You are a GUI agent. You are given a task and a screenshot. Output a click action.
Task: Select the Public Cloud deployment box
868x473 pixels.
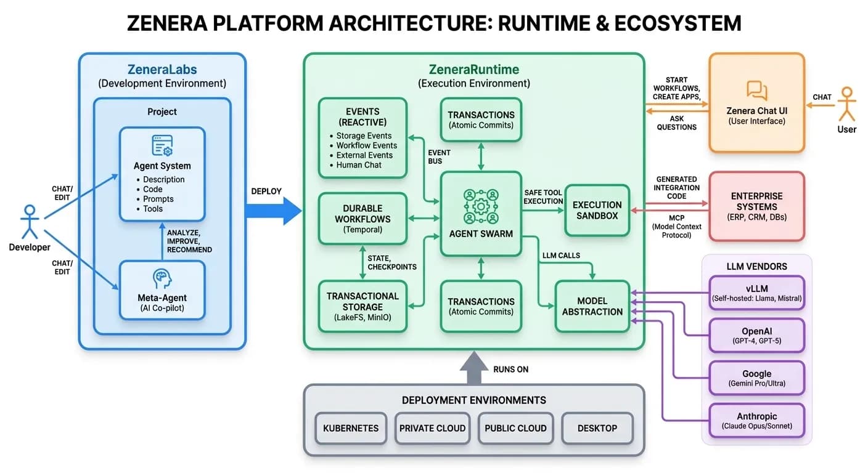point(515,428)
